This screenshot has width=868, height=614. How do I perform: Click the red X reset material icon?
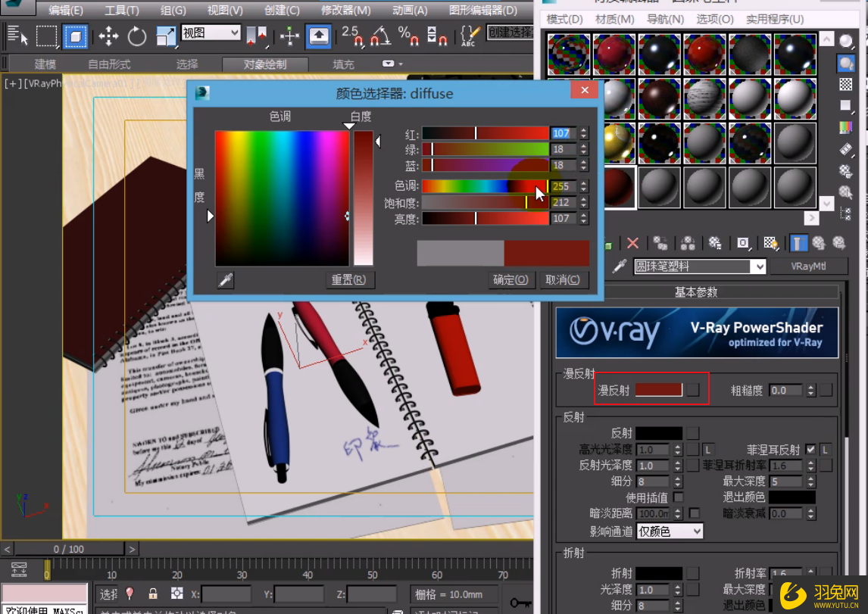(x=632, y=243)
